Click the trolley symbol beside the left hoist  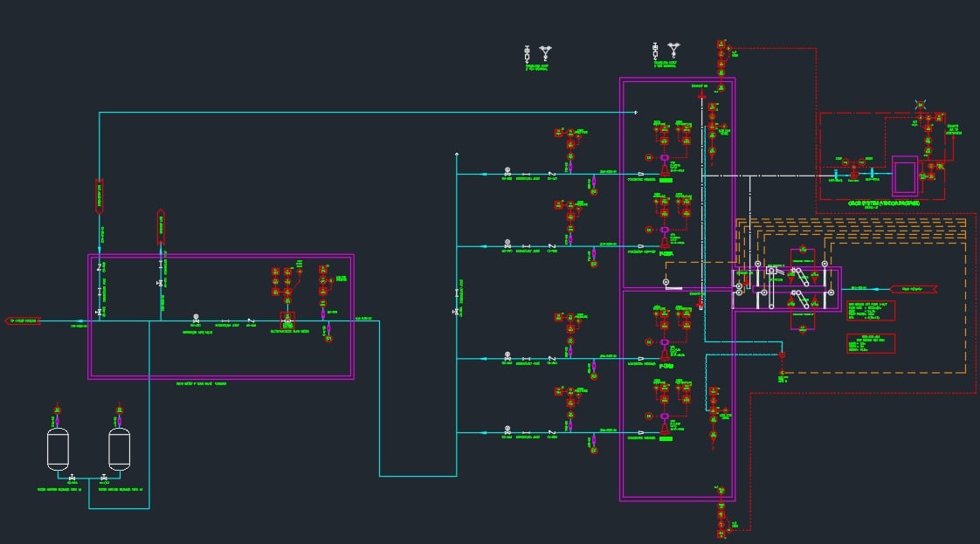546,52
